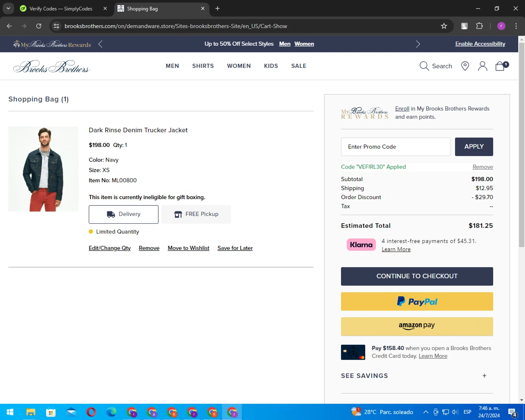Open the WOMEN navigation menu
The width and height of the screenshot is (525, 420).
[x=239, y=66]
